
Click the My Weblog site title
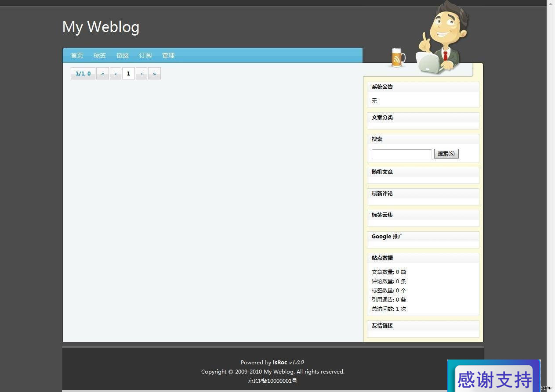coord(101,27)
